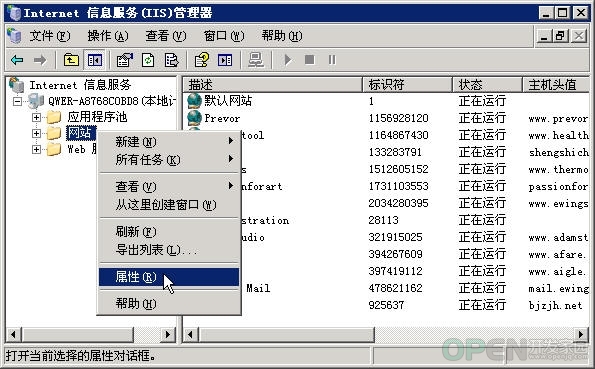Screen dimensions: 595x369
Task: Open the 查看 (V) menu bar item
Action: (166, 36)
